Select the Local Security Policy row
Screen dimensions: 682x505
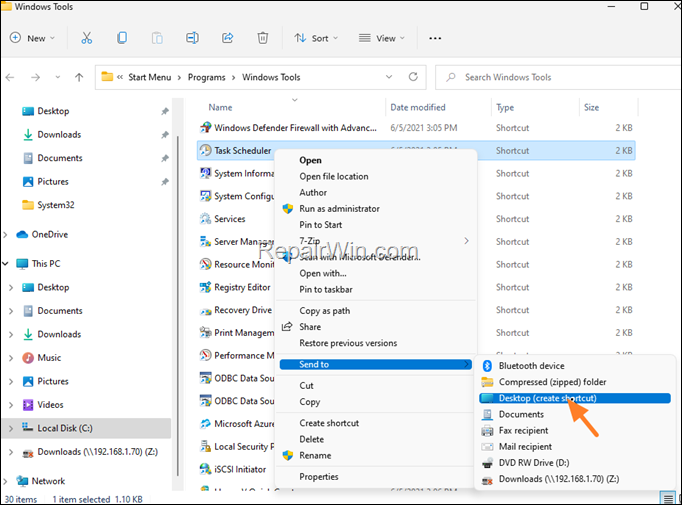point(237,447)
